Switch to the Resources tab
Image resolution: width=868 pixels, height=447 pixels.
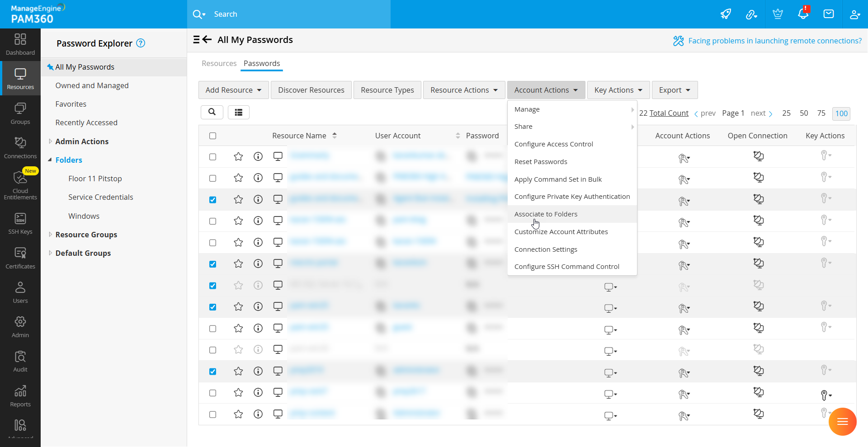click(219, 63)
